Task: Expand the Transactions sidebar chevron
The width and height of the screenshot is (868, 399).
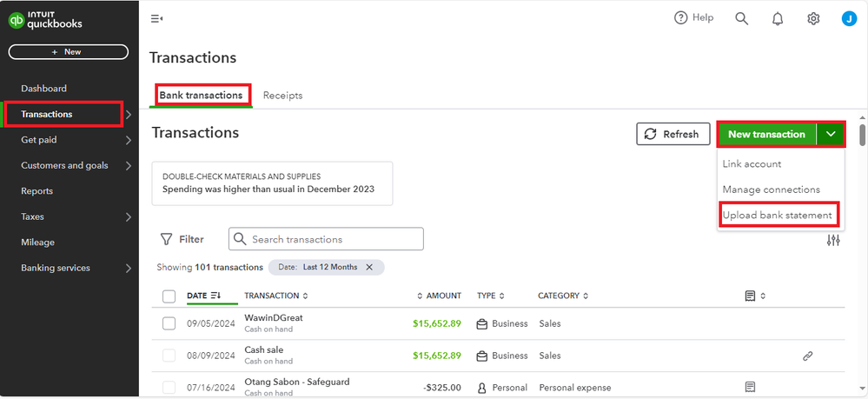Action: tap(129, 115)
